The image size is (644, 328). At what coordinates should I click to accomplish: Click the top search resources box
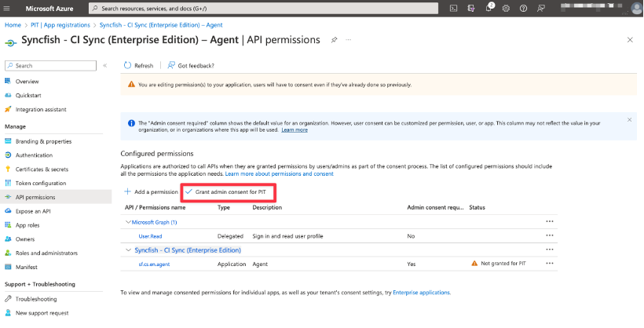coord(263,8)
